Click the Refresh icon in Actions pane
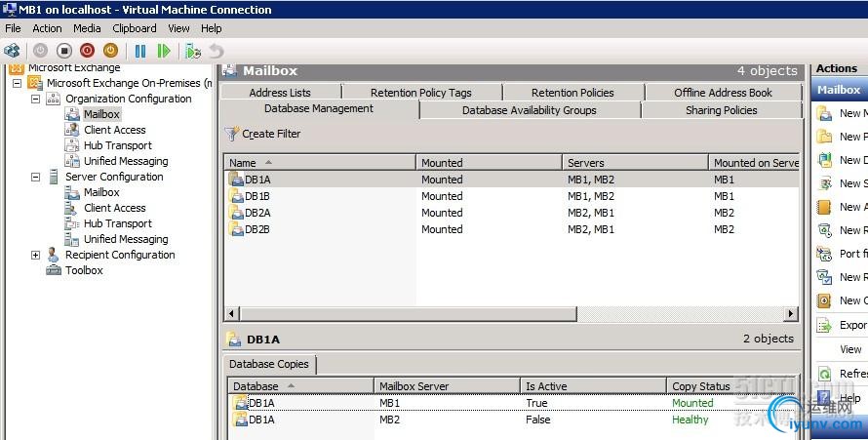 click(x=825, y=374)
